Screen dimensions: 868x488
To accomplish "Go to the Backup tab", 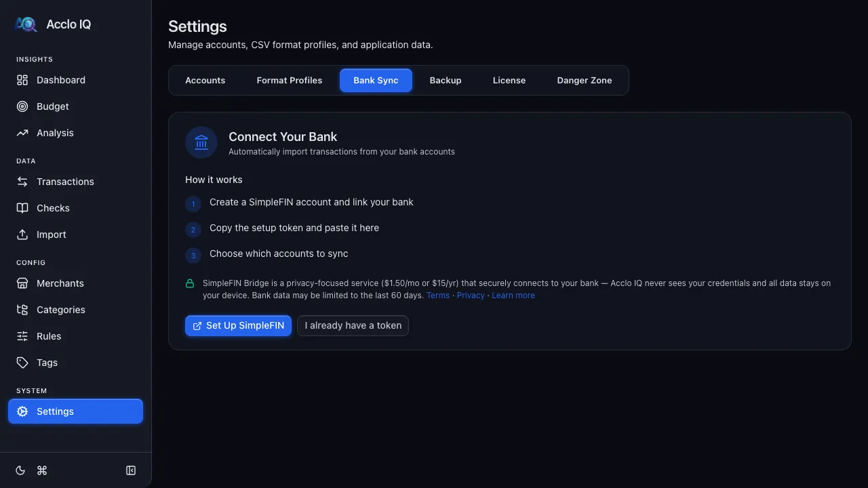I will [x=446, y=80].
